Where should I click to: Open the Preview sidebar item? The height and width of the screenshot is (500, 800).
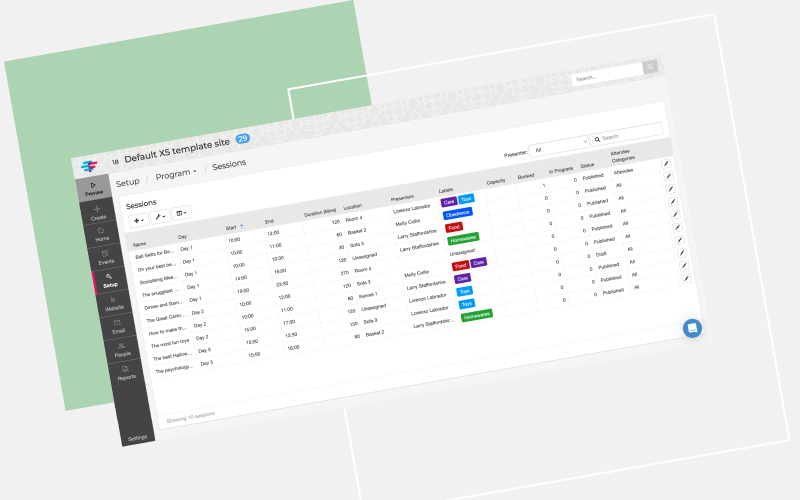pos(93,188)
